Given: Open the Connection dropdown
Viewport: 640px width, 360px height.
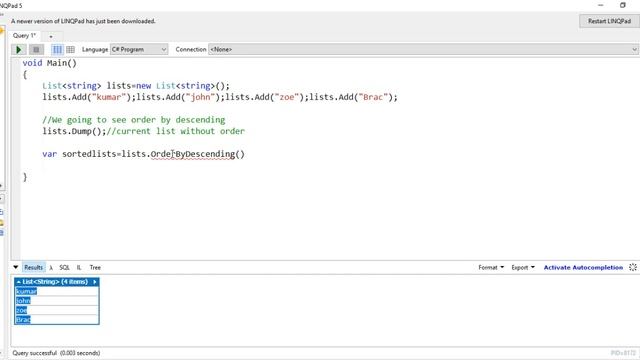Looking at the screenshot, I should [423, 49].
